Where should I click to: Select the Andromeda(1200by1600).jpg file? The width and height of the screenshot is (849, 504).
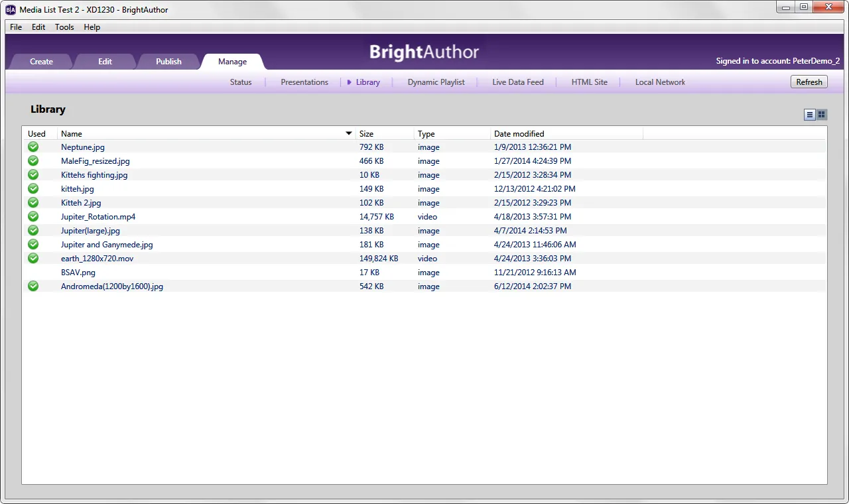pyautogui.click(x=112, y=286)
